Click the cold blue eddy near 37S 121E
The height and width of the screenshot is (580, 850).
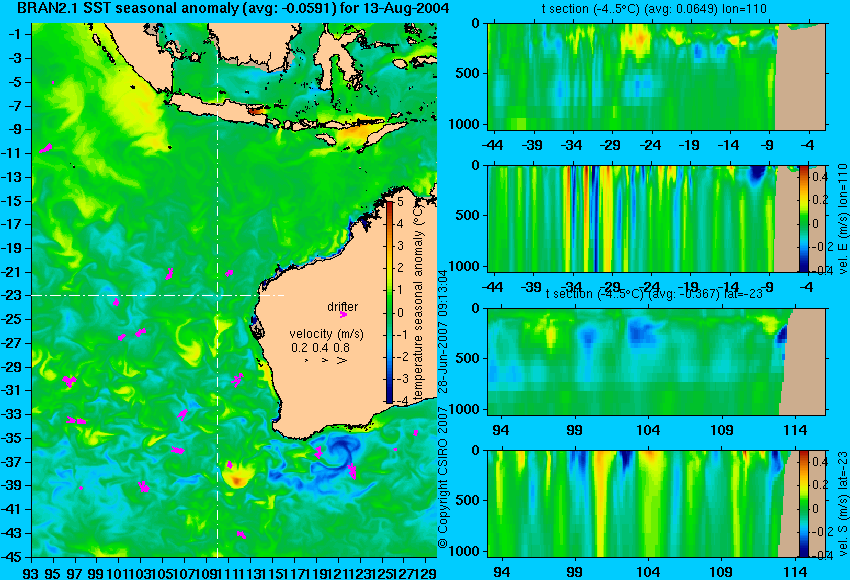point(338,452)
